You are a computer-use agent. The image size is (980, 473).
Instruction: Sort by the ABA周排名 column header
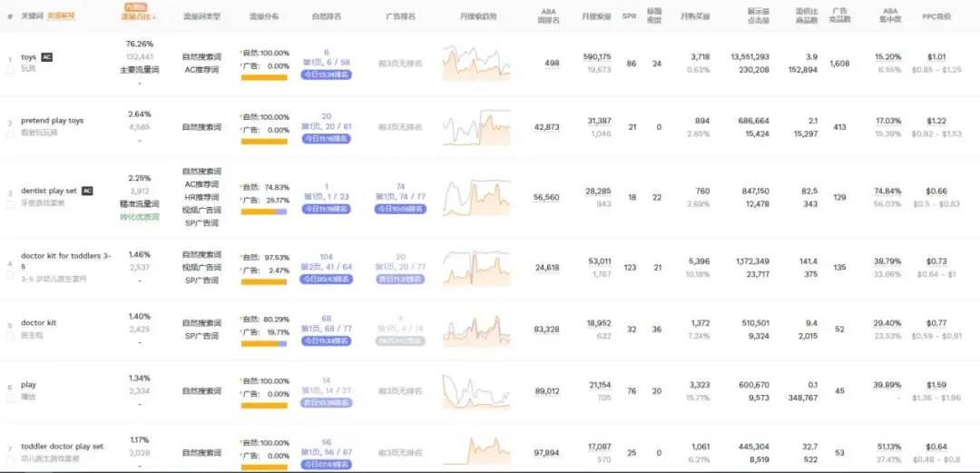click(548, 17)
